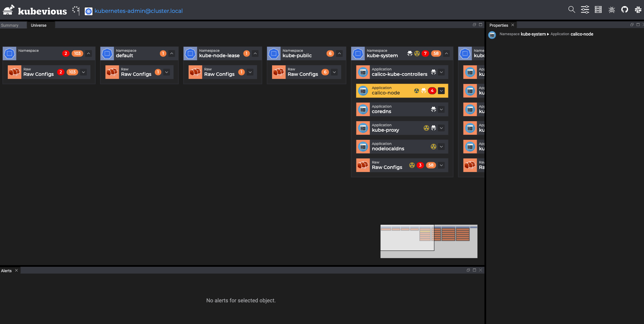
Task: Click the kube-node-lease namespace icon
Action: pyautogui.click(x=190, y=53)
